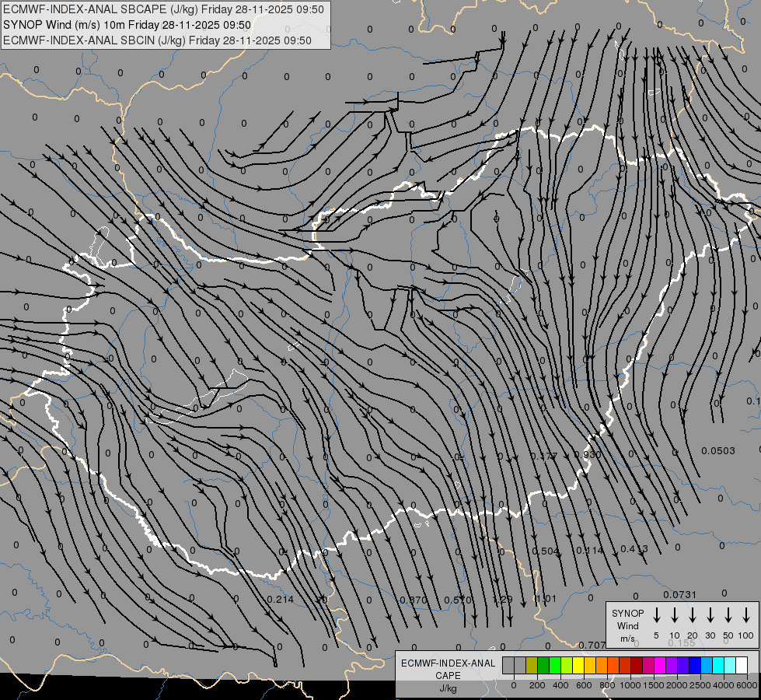Screen dimensions: 761x700
Task: Click the CAPE legend tick label 200
Action: tap(537, 685)
